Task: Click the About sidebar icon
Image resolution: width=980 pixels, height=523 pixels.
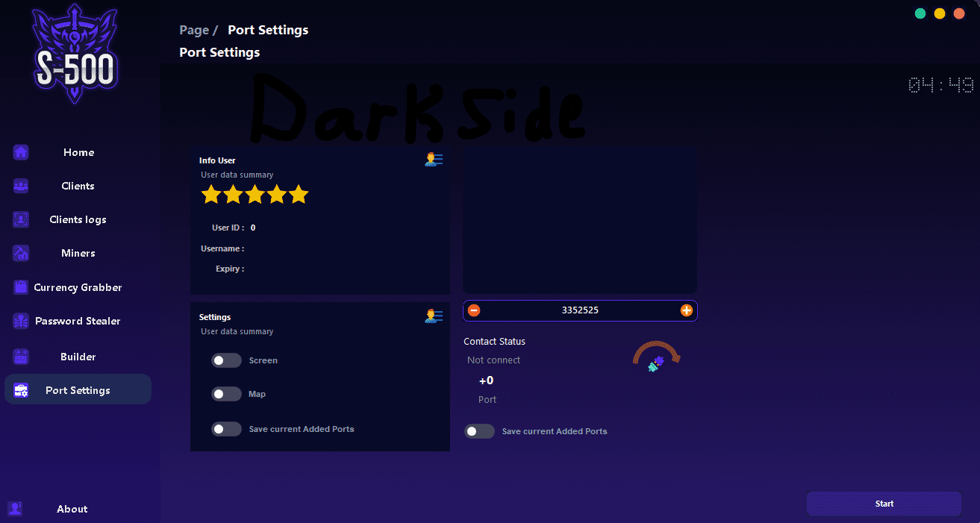Action: click(15, 509)
